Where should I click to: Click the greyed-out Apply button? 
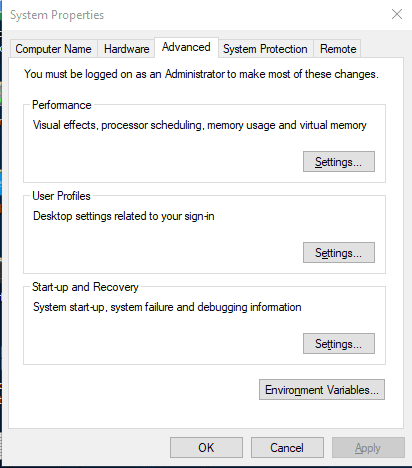(x=368, y=448)
